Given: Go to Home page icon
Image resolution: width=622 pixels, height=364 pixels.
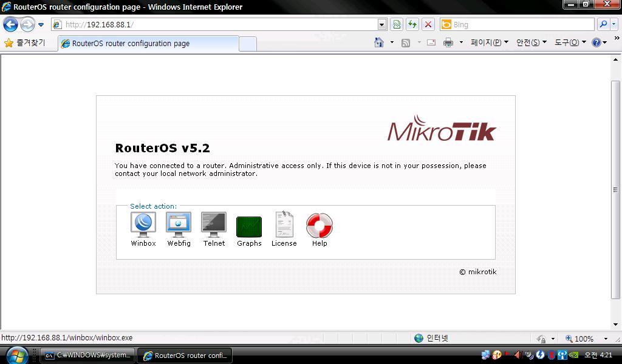Looking at the screenshot, I should click(379, 42).
